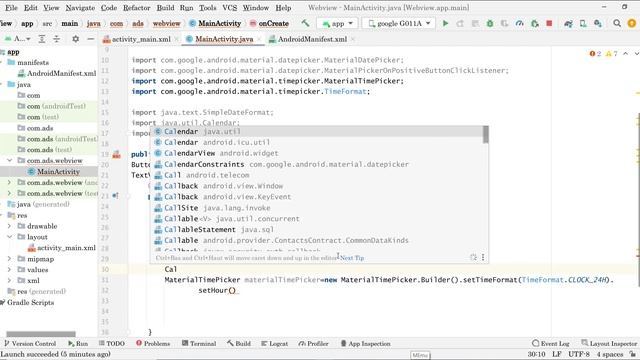Open the Terminal tool window

199,343
